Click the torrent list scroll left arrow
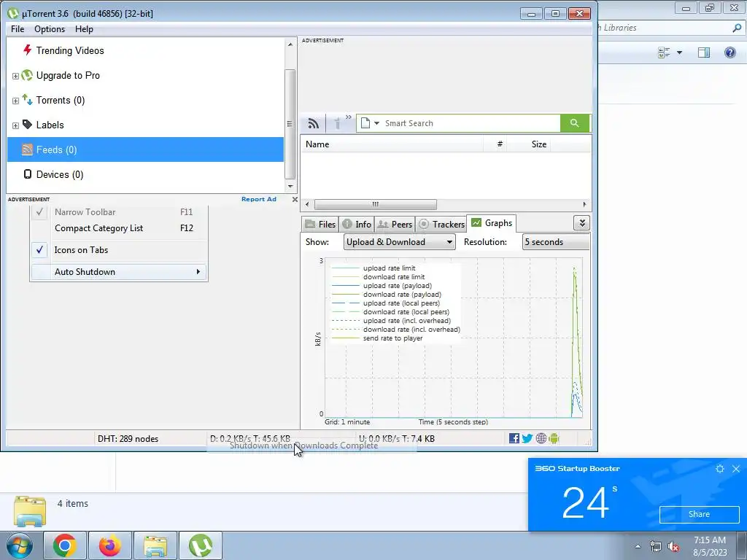Screen dimensions: 747x560 click(307, 204)
